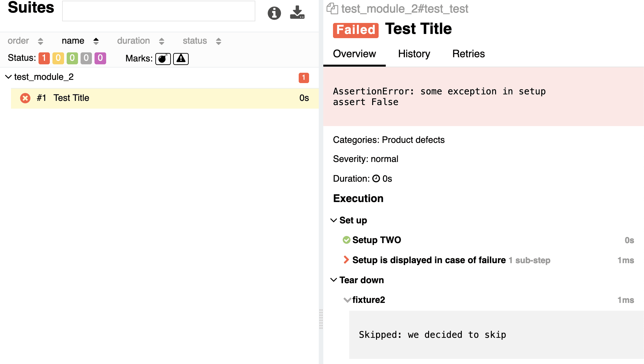Collapse the Set up section
The height and width of the screenshot is (364, 644).
coord(334,220)
